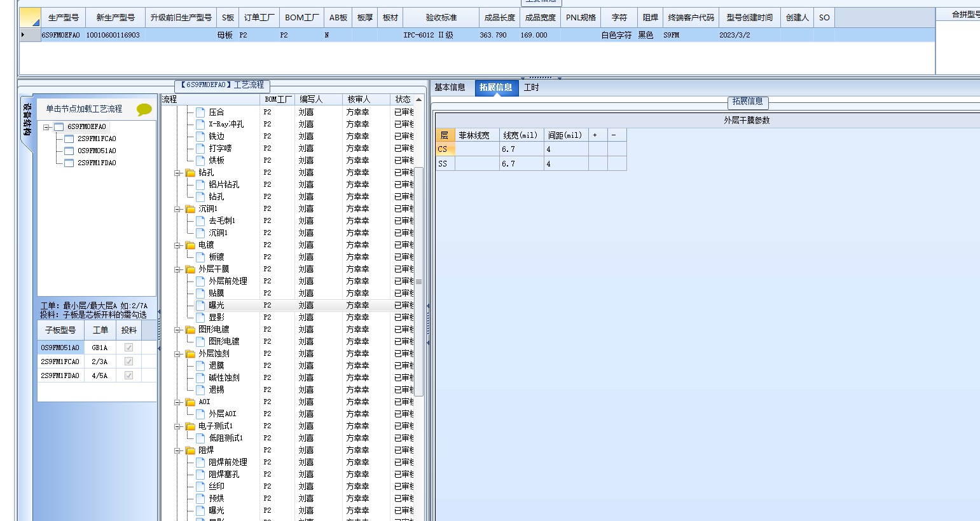Viewport: 980px width, 521px height.
Task: Collapse the AOI process group
Action: pyautogui.click(x=178, y=402)
